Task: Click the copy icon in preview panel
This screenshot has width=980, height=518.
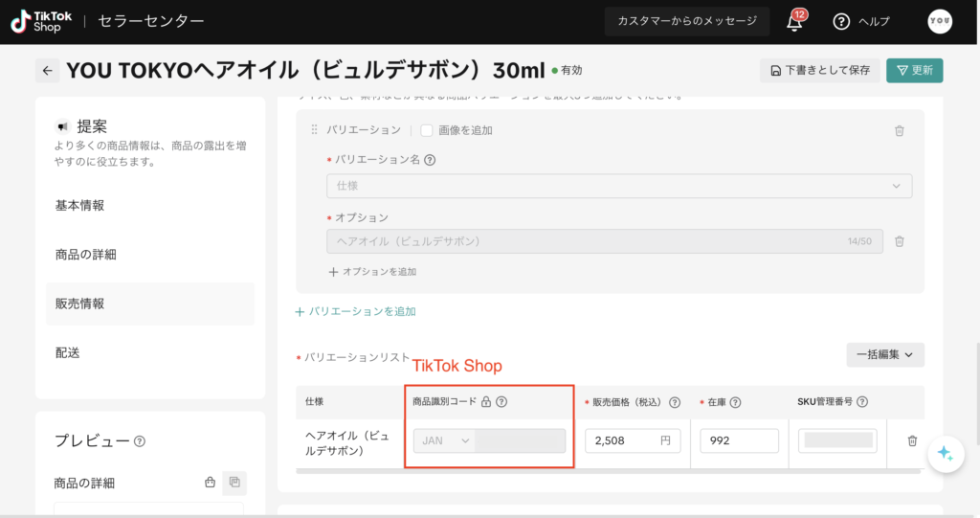Action: tap(234, 483)
